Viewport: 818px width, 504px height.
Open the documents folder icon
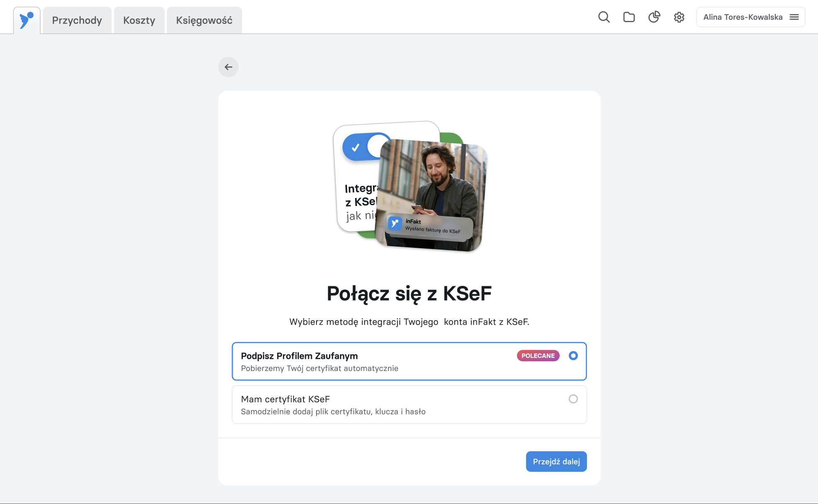coord(629,17)
